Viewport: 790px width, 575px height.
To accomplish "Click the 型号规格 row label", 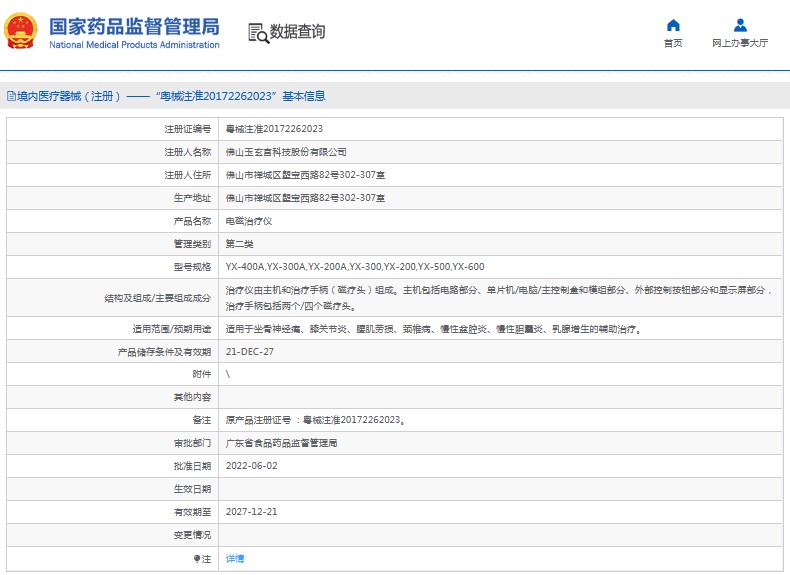I will coord(192,267).
